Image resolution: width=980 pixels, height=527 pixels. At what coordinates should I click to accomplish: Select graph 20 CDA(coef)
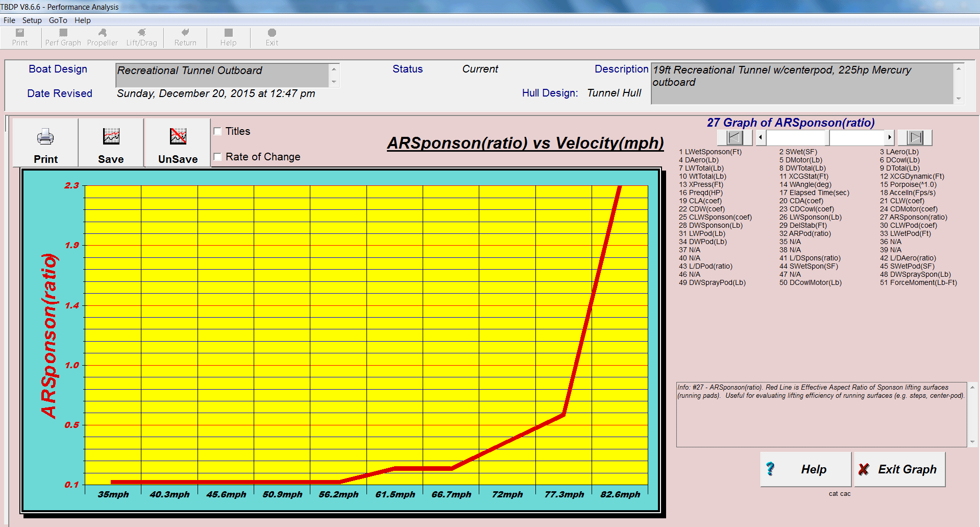pos(801,201)
